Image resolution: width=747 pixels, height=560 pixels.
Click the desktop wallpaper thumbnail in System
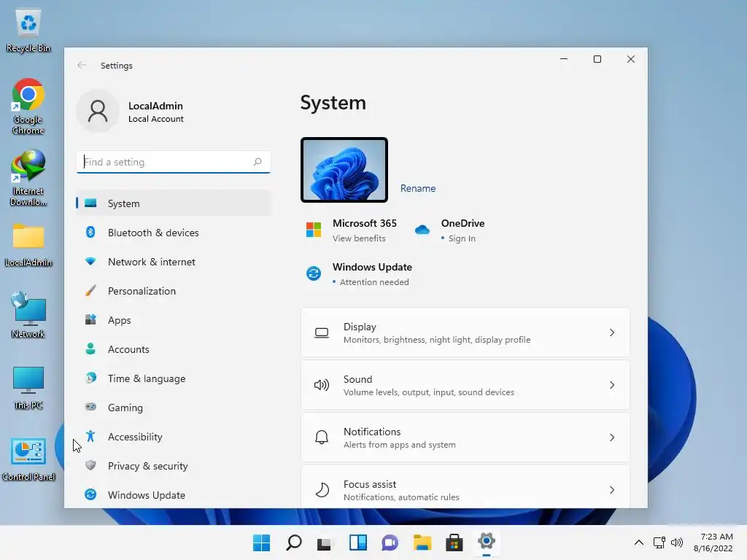[x=344, y=170]
